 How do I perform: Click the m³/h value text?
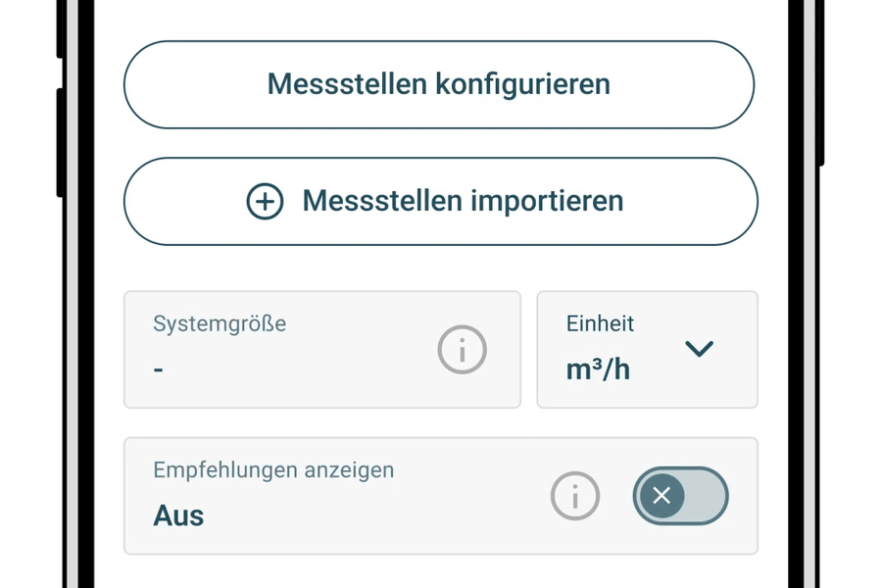tap(596, 370)
